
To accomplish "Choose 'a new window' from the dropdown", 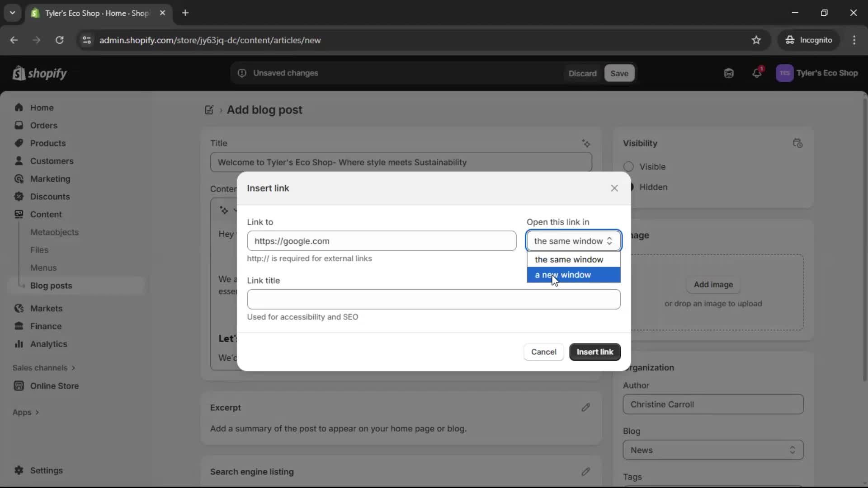I will coord(563,275).
